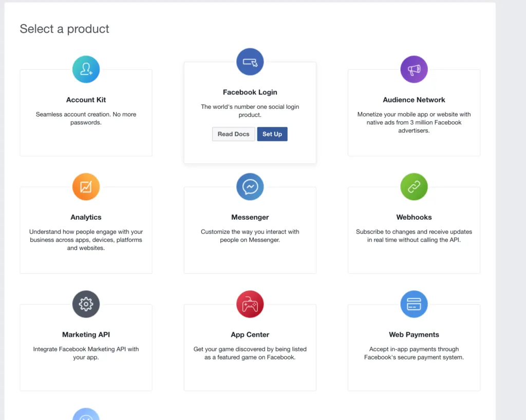Open the Read Docs button
The image size is (526, 420).
coord(234,134)
